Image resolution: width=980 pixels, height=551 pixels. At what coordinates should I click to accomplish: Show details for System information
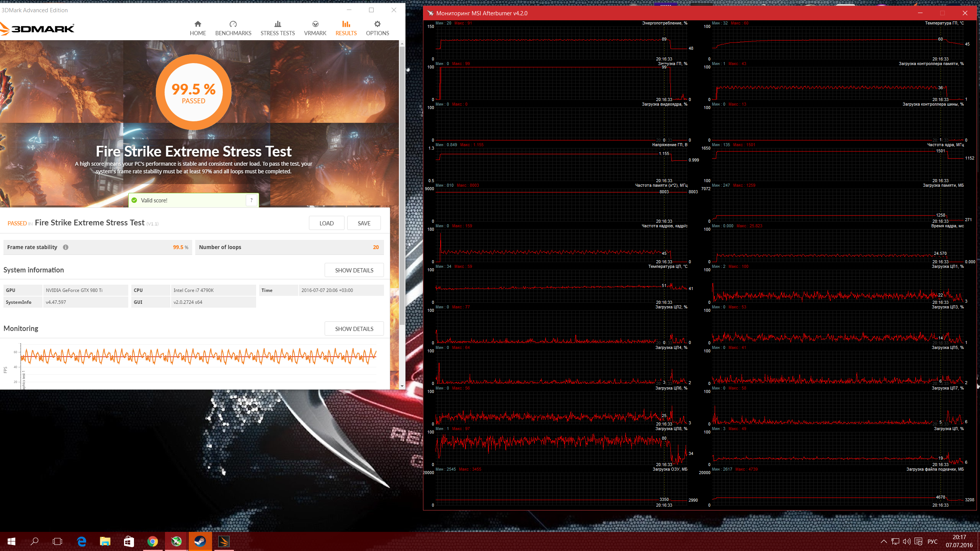click(x=354, y=270)
